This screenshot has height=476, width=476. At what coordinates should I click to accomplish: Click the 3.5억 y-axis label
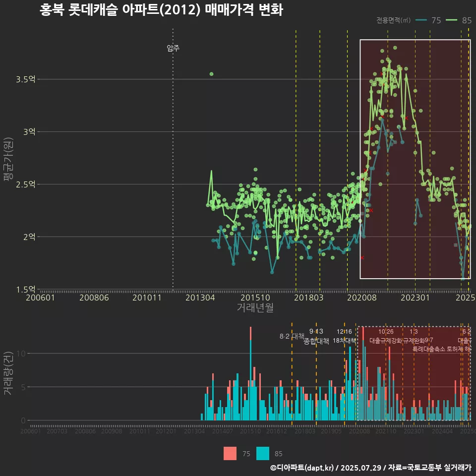click(x=25, y=79)
